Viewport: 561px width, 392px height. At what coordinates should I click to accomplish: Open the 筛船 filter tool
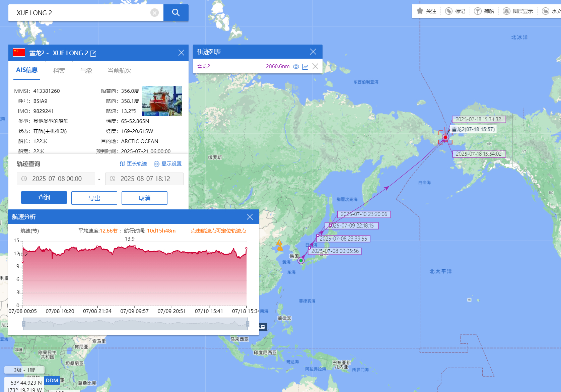coord(478,11)
